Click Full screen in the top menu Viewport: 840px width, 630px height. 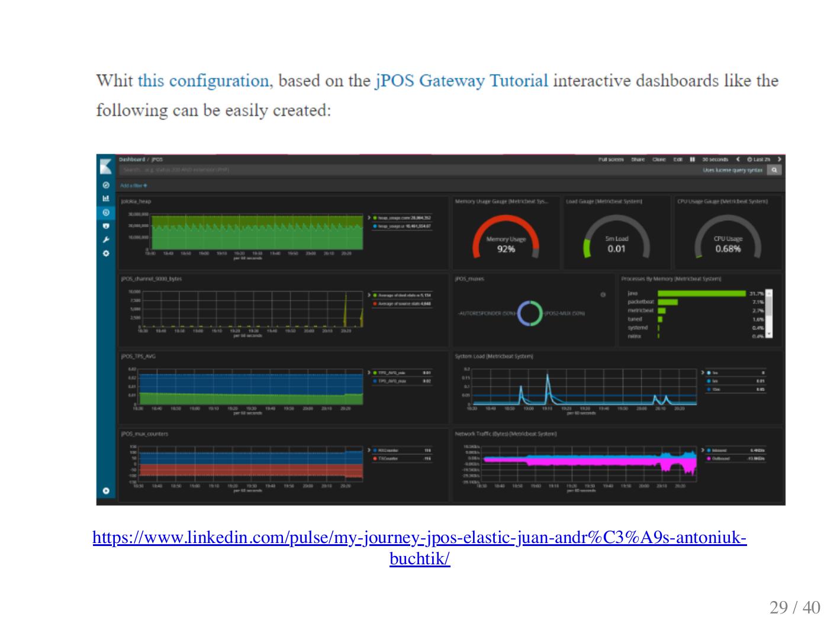pyautogui.click(x=610, y=159)
